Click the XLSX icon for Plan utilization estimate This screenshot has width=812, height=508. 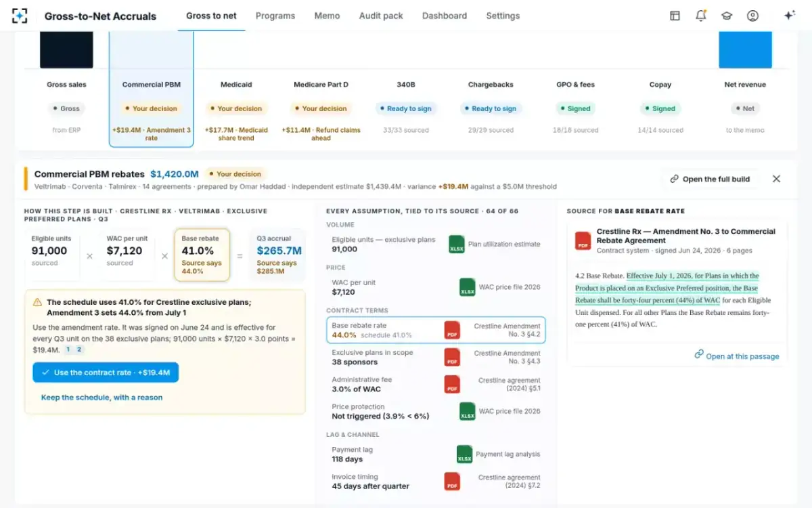click(457, 245)
